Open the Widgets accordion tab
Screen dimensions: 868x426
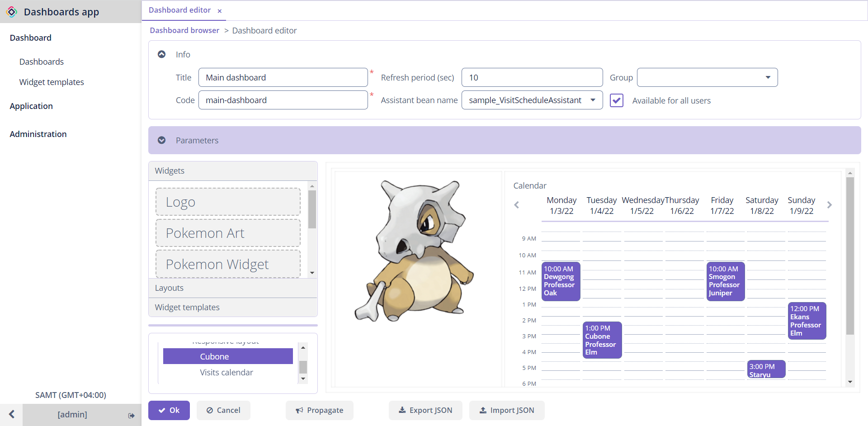point(233,171)
